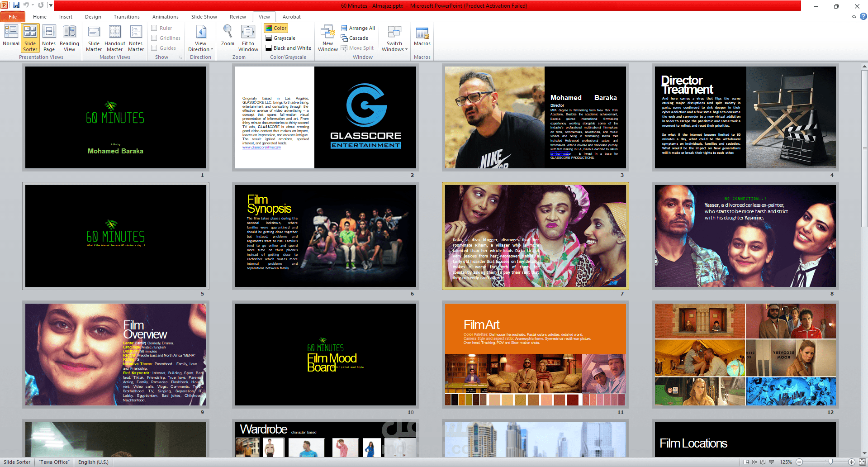Open the Acrobat tab
The height and width of the screenshot is (467, 868).
pyautogui.click(x=292, y=17)
